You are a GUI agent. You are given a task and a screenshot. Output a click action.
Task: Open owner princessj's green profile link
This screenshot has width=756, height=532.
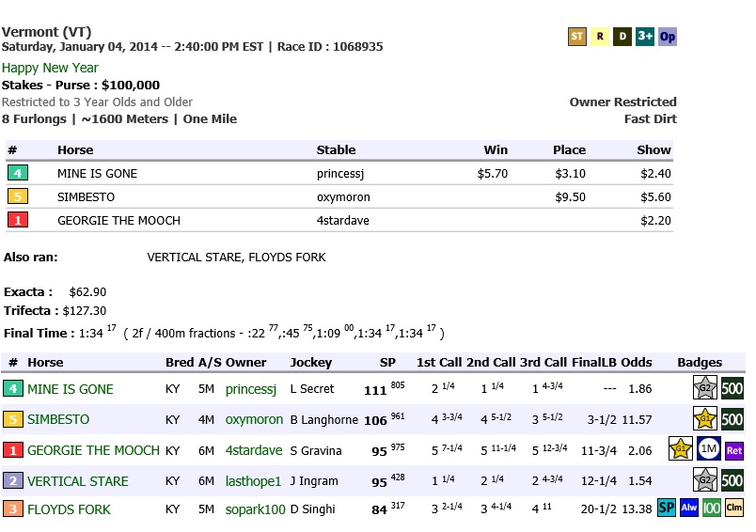point(251,389)
